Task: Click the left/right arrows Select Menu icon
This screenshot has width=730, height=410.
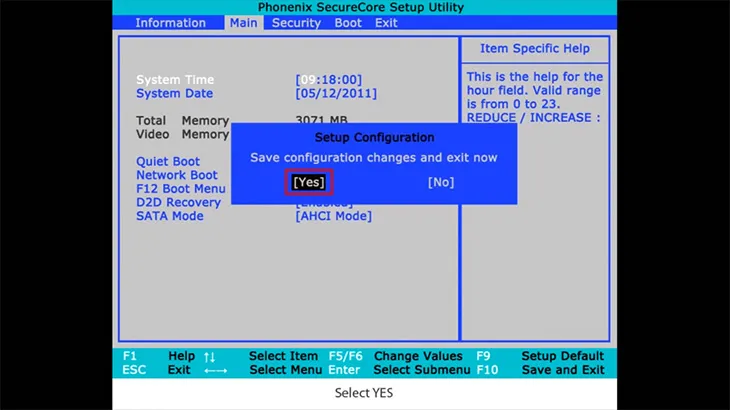Action: click(x=214, y=371)
